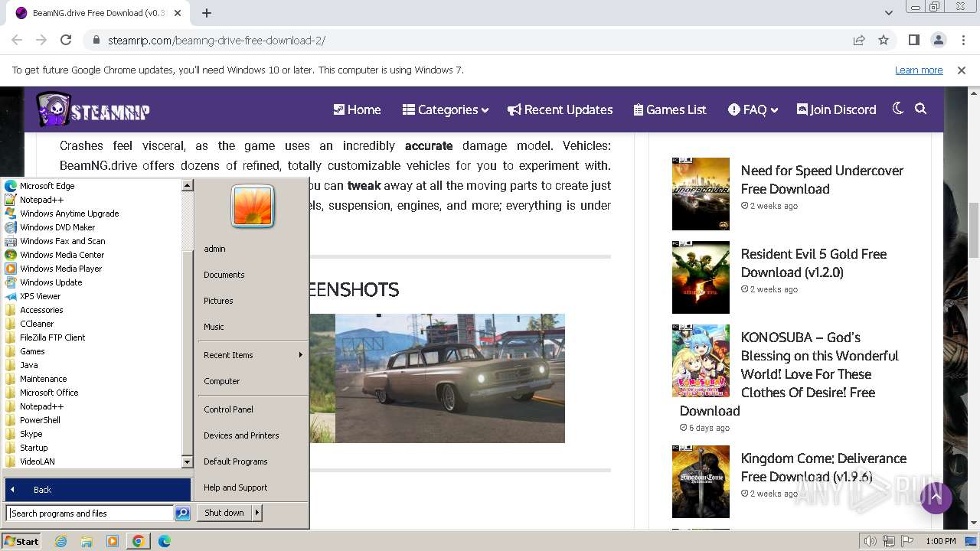Reload the page in Chrome

click(66, 40)
